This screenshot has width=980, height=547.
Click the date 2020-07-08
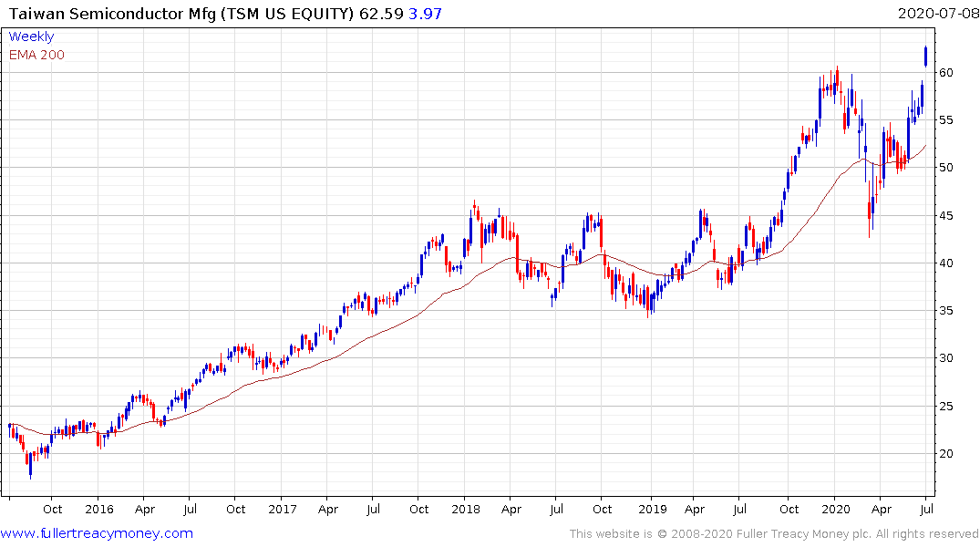[x=938, y=13]
